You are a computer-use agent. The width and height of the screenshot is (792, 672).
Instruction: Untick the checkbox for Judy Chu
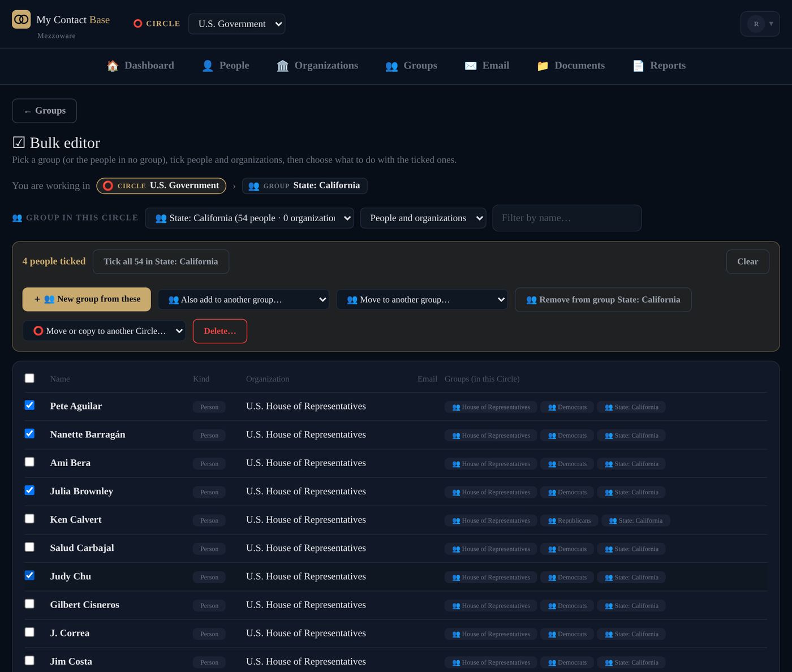point(29,575)
